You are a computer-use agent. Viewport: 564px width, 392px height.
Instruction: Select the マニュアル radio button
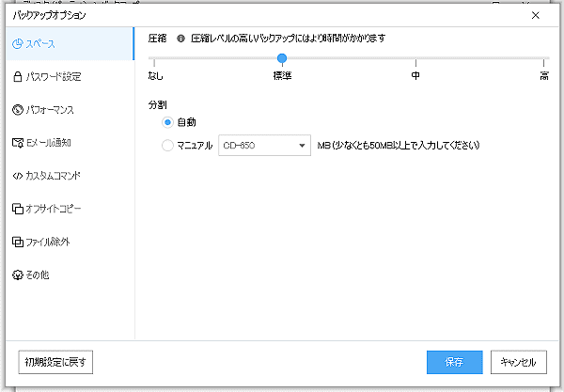pos(168,146)
